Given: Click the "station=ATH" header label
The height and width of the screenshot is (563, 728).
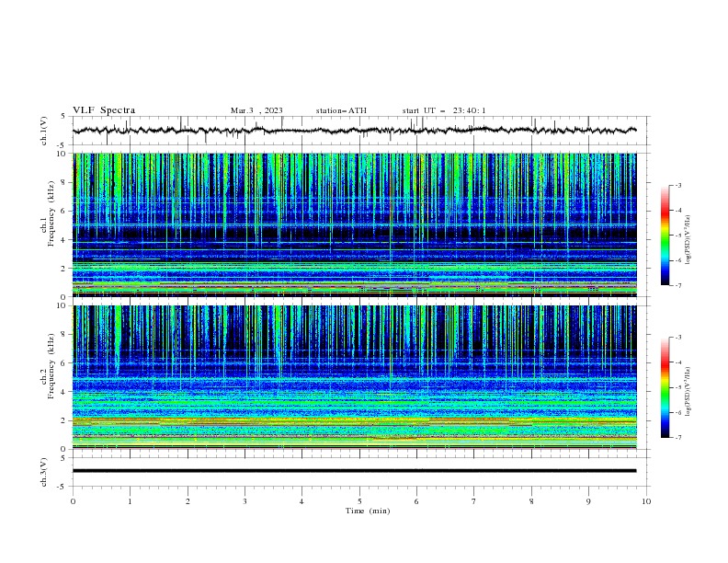Looking at the screenshot, I should (x=341, y=110).
